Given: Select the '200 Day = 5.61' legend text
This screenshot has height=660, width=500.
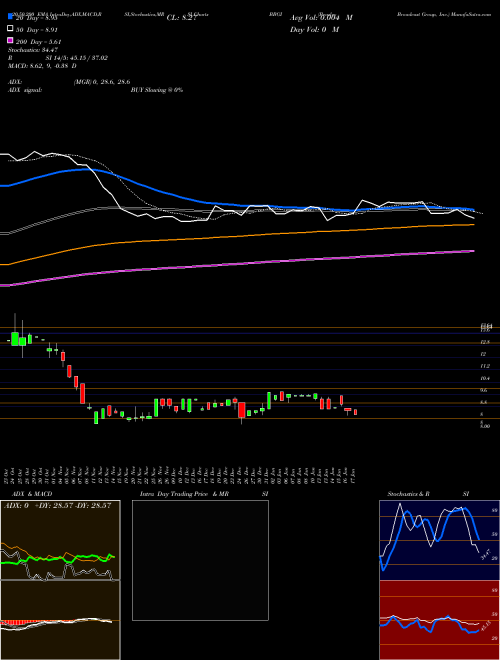Looking at the screenshot, I should click(38, 42).
